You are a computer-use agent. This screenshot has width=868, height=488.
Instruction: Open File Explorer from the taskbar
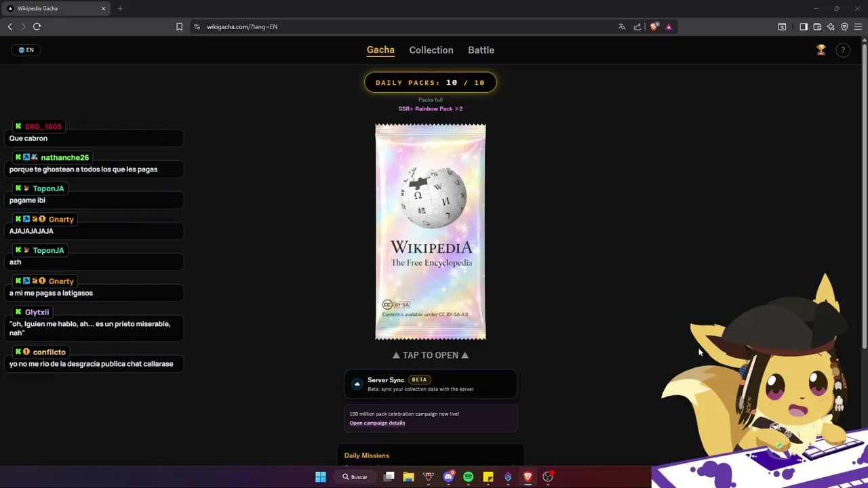(408, 476)
